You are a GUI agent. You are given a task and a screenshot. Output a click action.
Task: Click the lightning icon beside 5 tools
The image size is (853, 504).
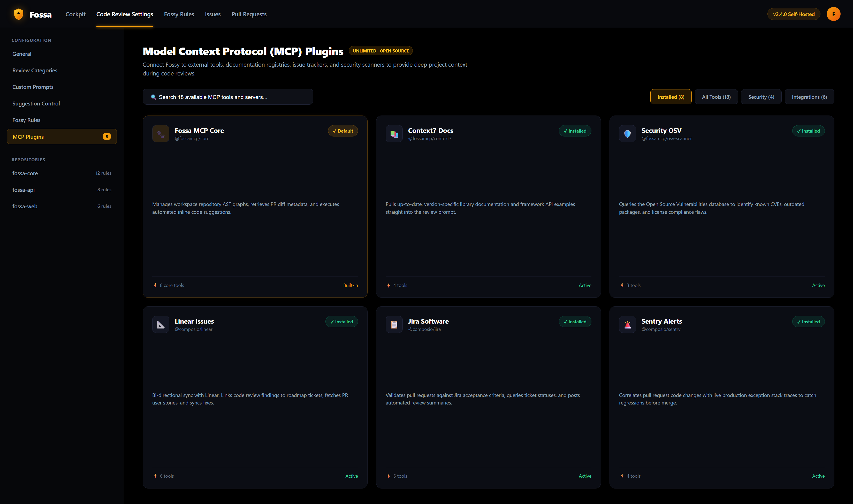389,476
